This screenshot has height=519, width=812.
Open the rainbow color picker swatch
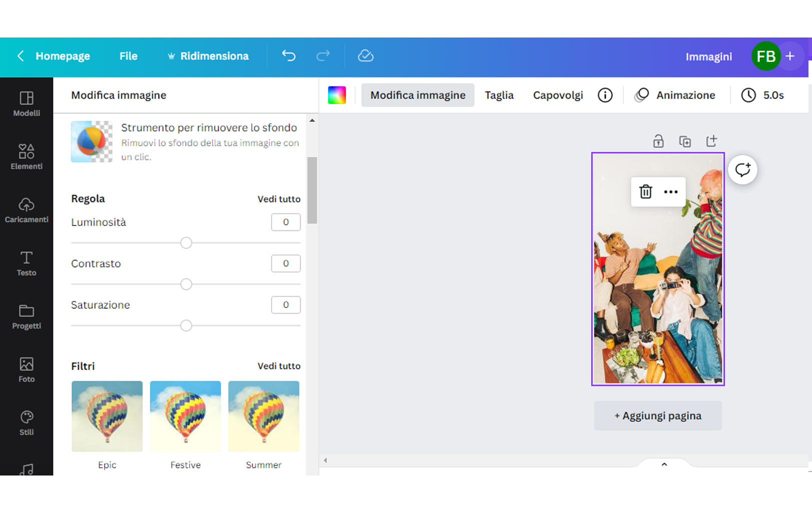[x=337, y=95]
